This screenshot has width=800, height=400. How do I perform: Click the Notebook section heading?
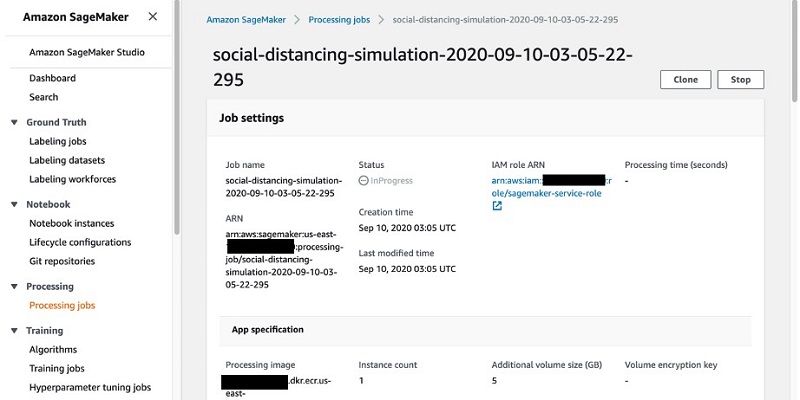point(48,205)
